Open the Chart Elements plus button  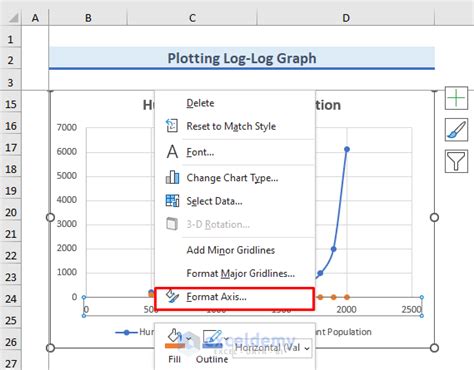pos(456,98)
